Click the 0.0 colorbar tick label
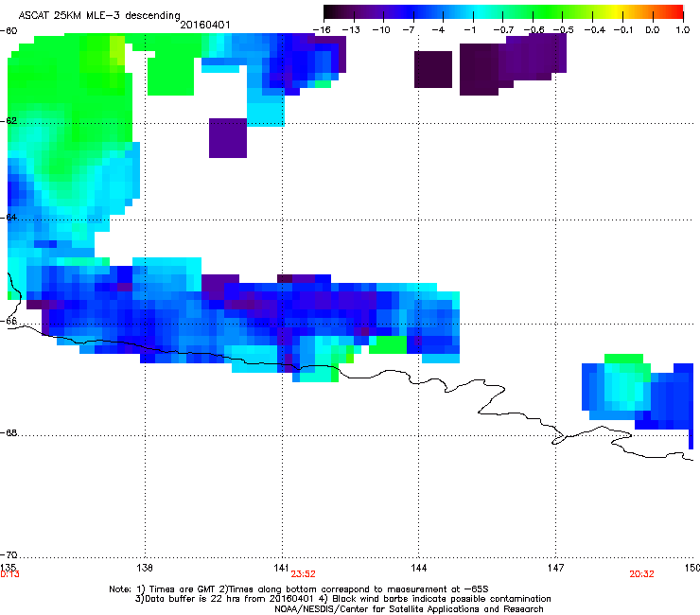 (x=653, y=29)
